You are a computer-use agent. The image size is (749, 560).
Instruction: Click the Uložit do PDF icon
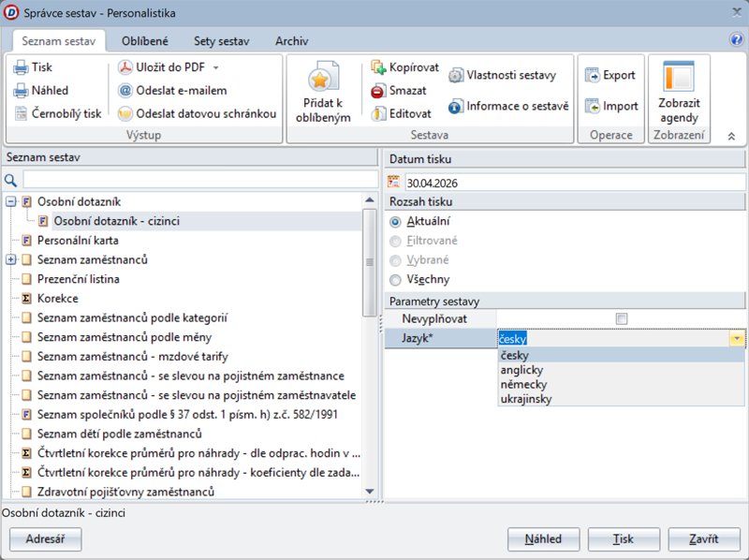125,67
